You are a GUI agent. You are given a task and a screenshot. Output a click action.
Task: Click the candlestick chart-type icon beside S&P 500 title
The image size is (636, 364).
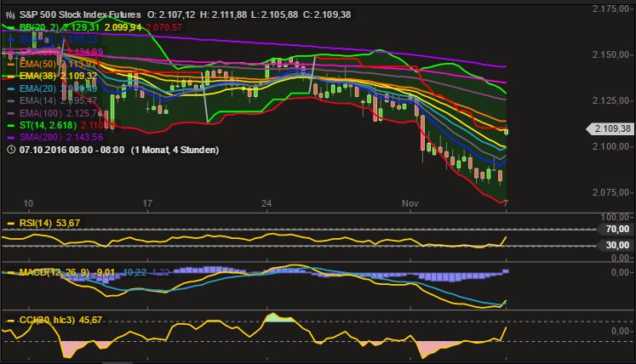(11, 15)
